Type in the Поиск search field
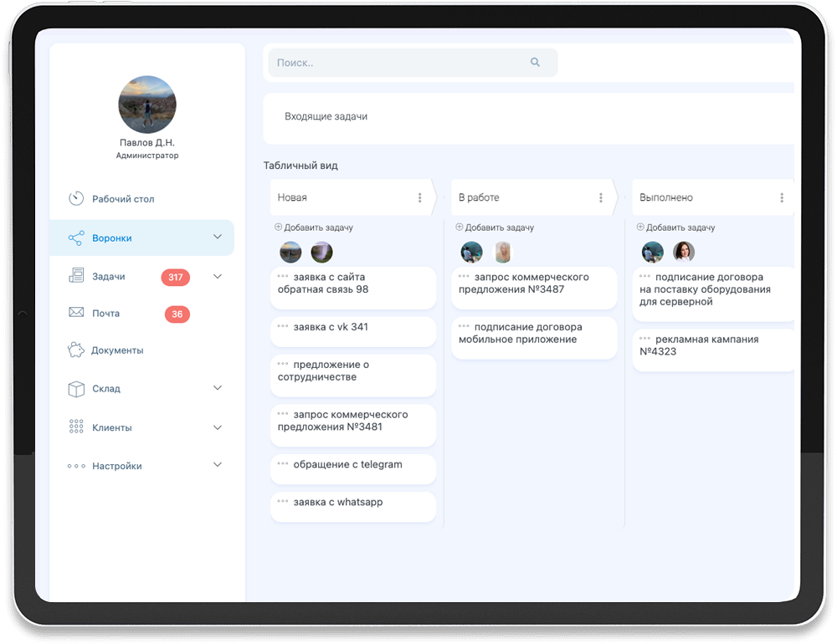Screen dimensions: 837x644 [x=393, y=63]
